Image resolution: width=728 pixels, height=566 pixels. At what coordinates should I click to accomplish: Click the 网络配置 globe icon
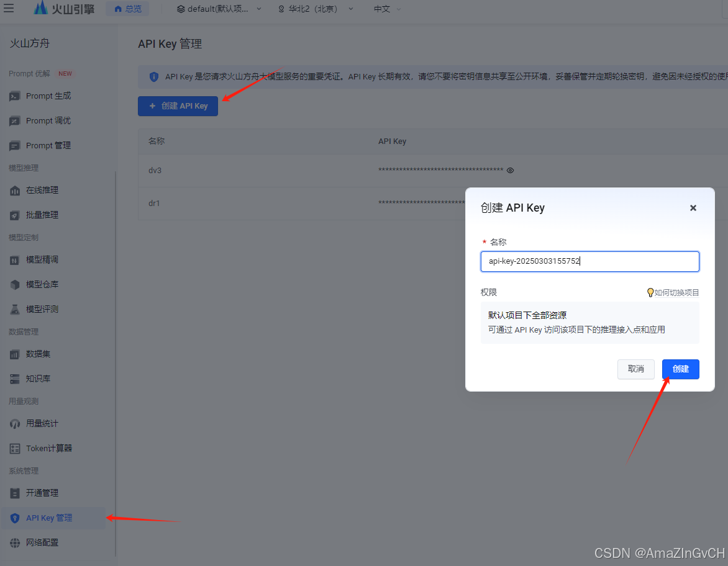click(15, 543)
